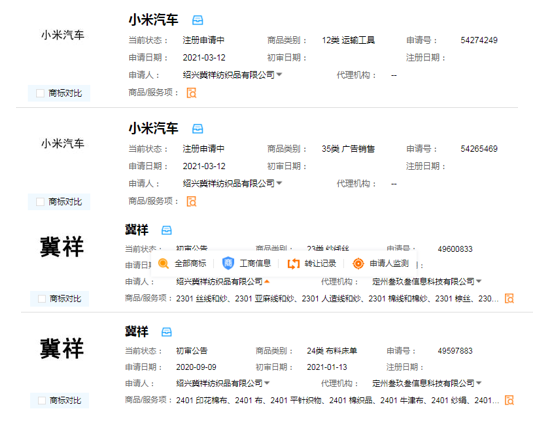Viewport: 545px width, 437px height.
Task: Click application number 49600833
Action: pyautogui.click(x=455, y=249)
